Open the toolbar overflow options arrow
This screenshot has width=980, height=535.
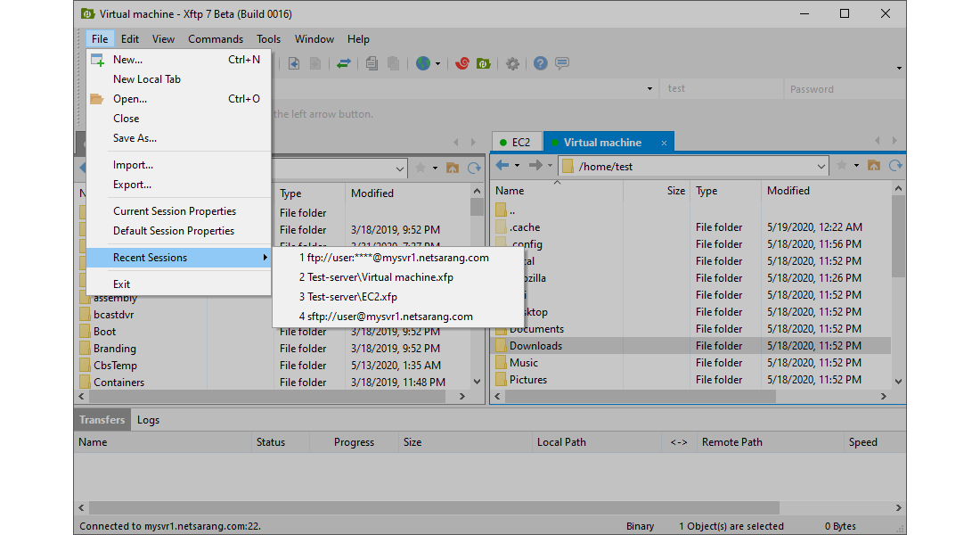[x=899, y=68]
